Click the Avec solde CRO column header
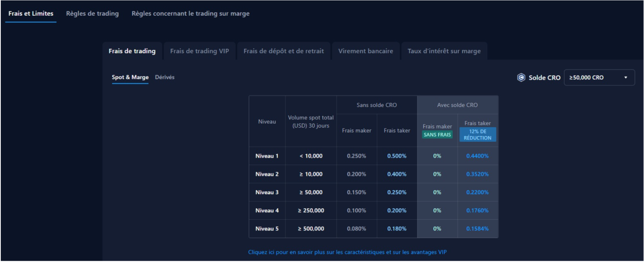This screenshot has width=644, height=262. 457,105
